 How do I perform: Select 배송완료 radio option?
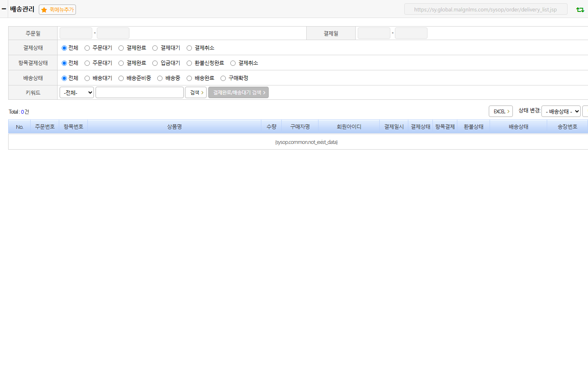click(x=189, y=78)
